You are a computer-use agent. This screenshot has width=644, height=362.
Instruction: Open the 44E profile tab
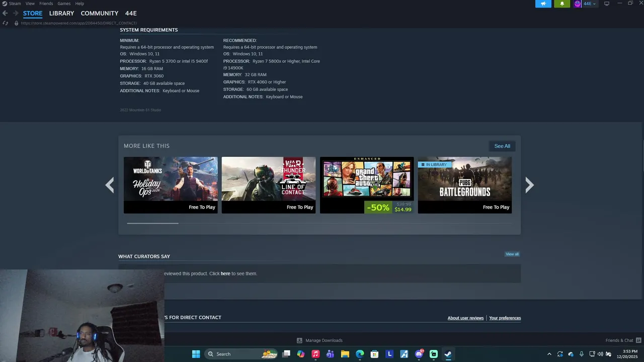[x=131, y=13]
